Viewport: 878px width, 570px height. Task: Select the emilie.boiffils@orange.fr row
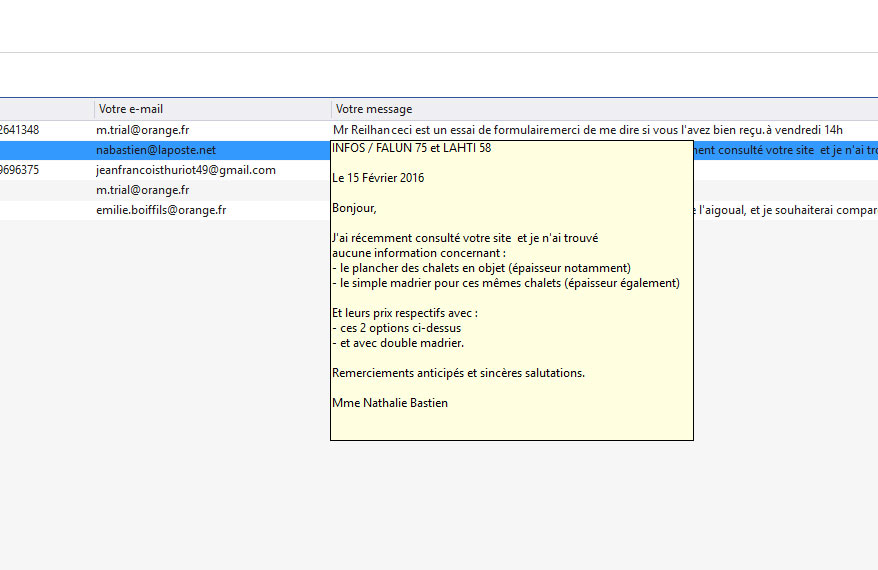(161, 210)
